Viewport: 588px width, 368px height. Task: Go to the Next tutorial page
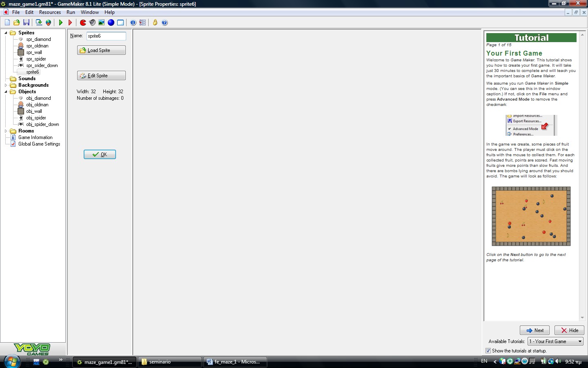coord(535,330)
